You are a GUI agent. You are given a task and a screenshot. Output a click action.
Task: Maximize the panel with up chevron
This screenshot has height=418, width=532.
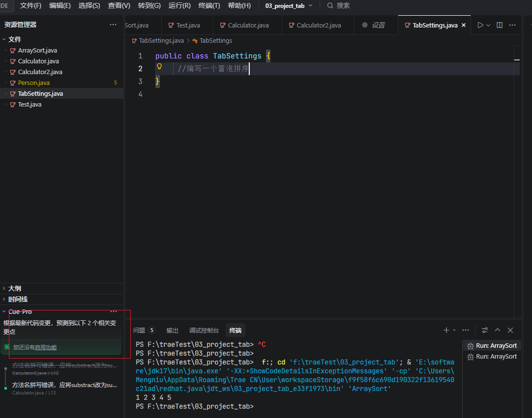498,330
